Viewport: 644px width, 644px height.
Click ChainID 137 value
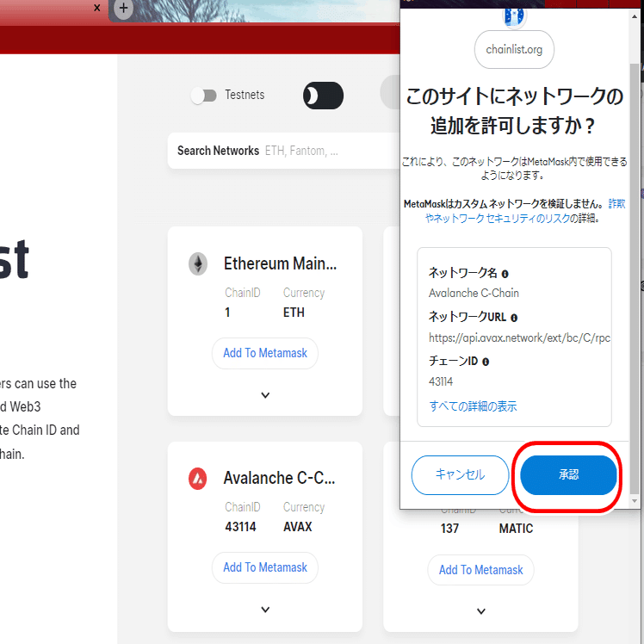click(449, 529)
